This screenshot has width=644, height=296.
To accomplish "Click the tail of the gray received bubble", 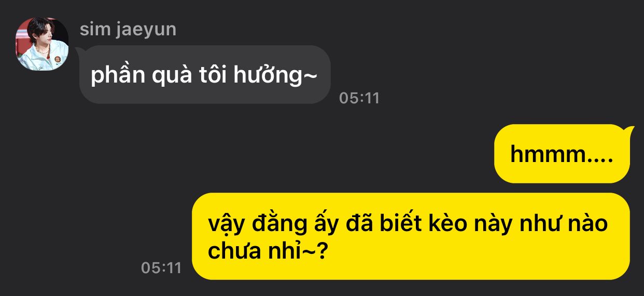I will 81,51.
